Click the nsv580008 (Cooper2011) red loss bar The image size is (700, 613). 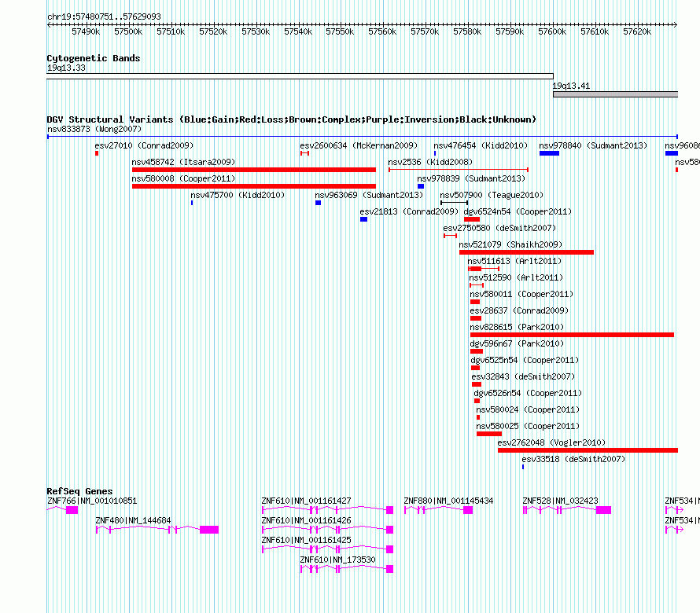click(x=253, y=186)
